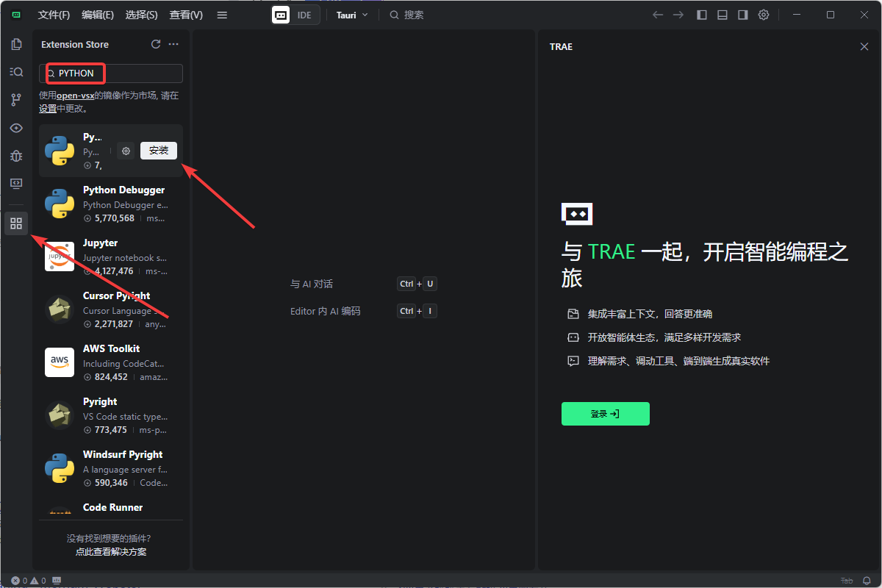The height and width of the screenshot is (588, 882).
Task: Open the Cursor Pyright extension
Action: pos(111,309)
